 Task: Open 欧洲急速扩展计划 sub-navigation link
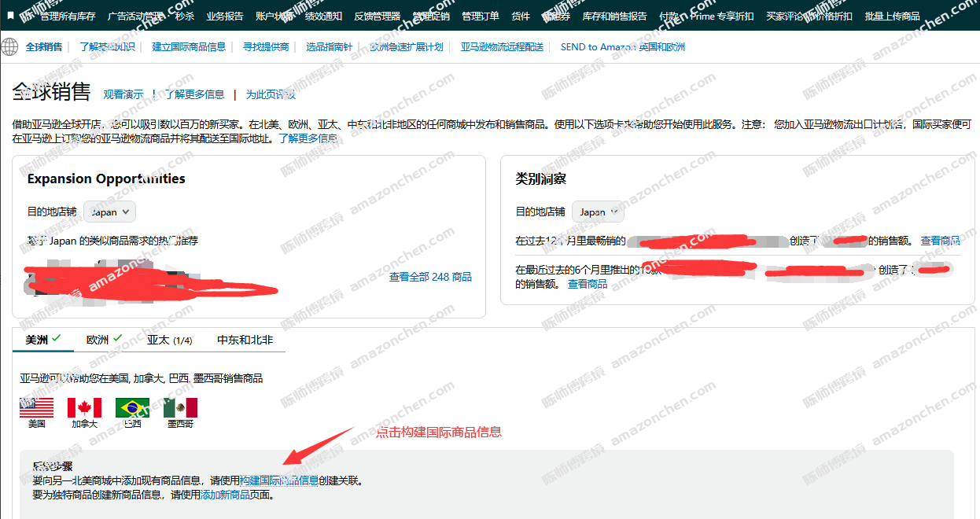[x=407, y=46]
